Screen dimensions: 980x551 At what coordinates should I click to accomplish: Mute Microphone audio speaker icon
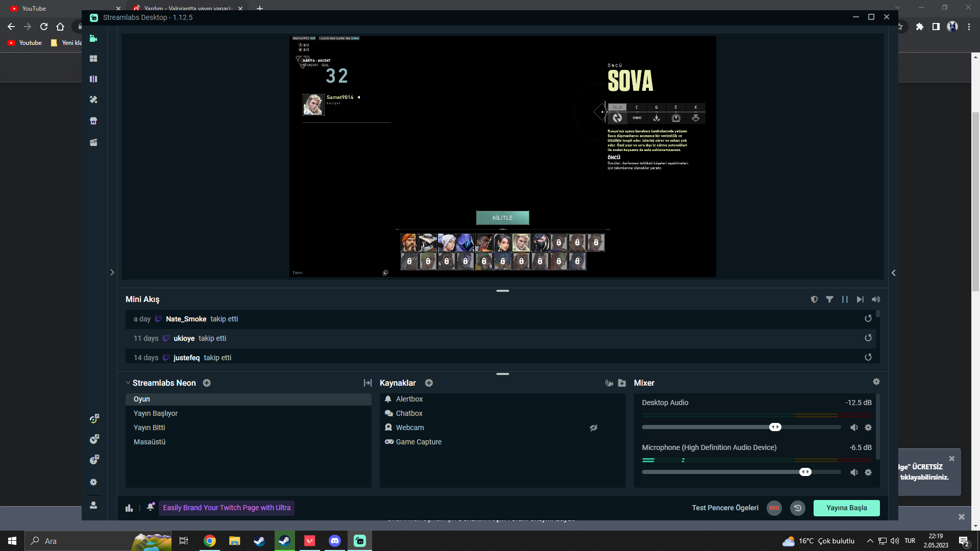pos(854,472)
